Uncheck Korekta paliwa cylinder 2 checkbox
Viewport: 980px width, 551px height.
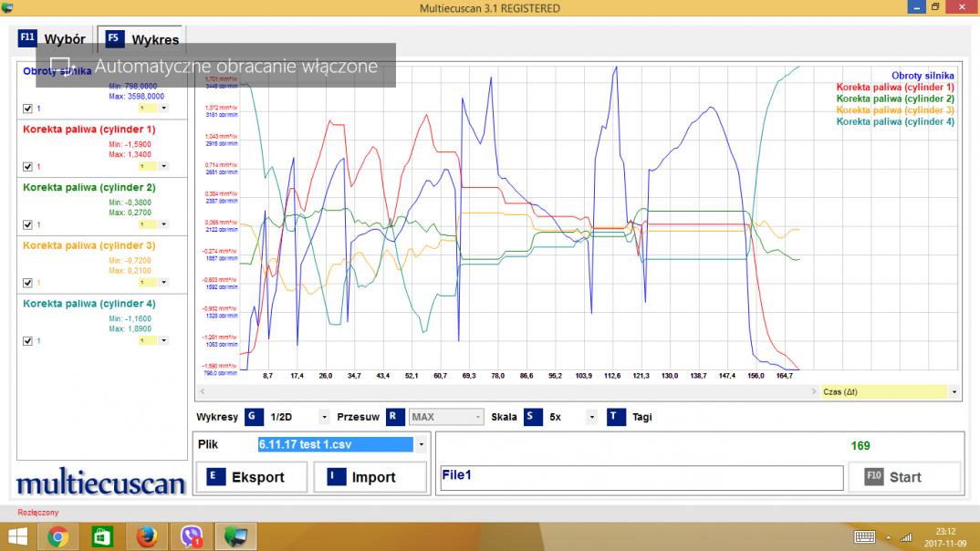click(x=27, y=225)
